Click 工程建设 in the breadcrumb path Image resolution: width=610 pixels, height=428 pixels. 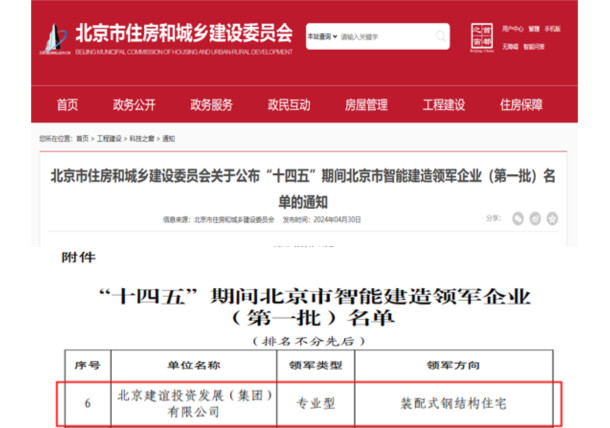109,139
